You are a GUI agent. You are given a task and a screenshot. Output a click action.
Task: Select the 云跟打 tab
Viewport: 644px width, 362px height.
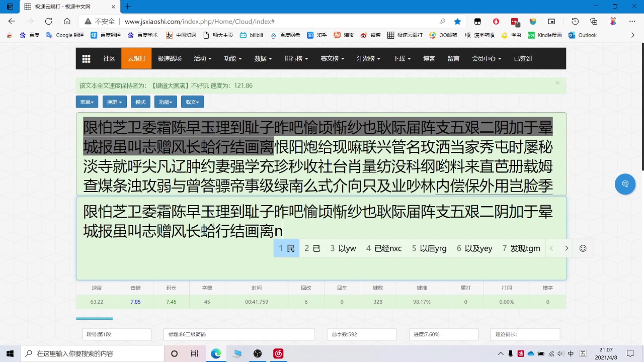tap(136, 58)
